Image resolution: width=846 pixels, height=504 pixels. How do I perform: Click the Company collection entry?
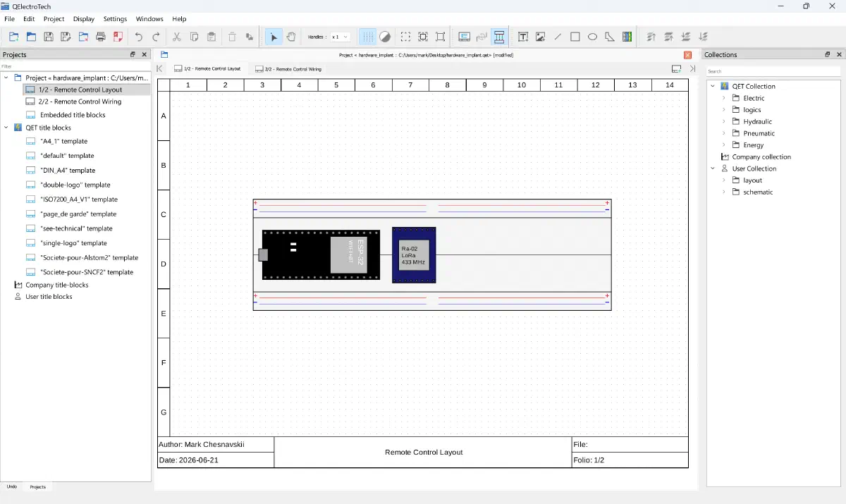point(761,156)
